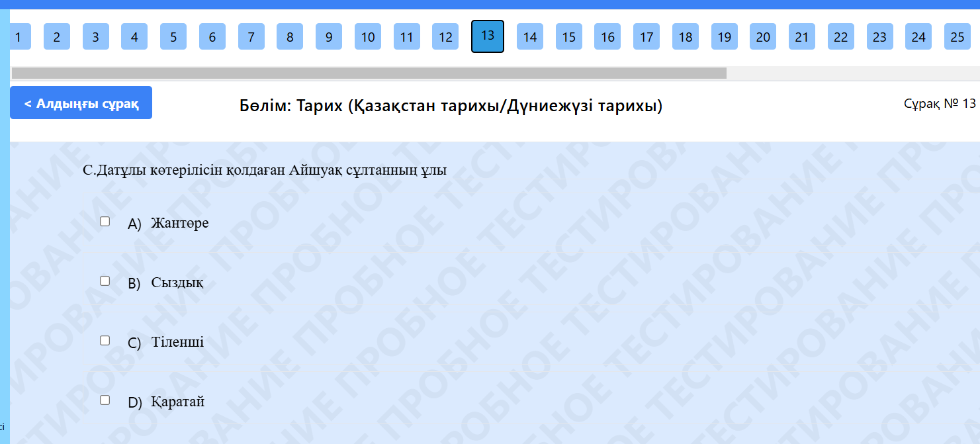
Task: Go to question number 1
Action: coord(20,36)
